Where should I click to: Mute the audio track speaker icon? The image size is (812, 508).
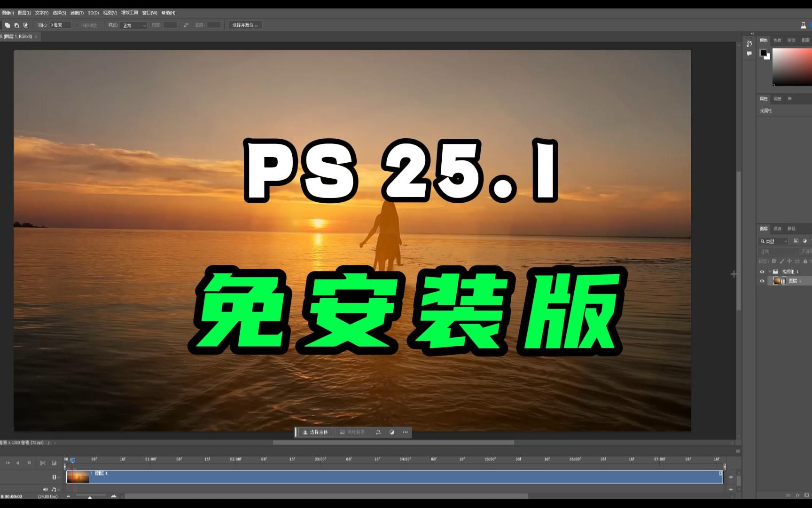tap(46, 490)
